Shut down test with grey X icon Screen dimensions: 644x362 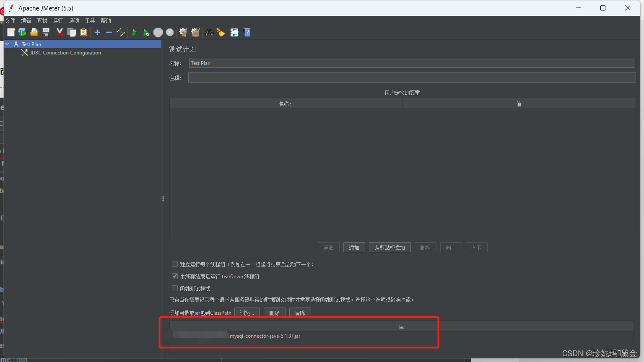pos(170,32)
